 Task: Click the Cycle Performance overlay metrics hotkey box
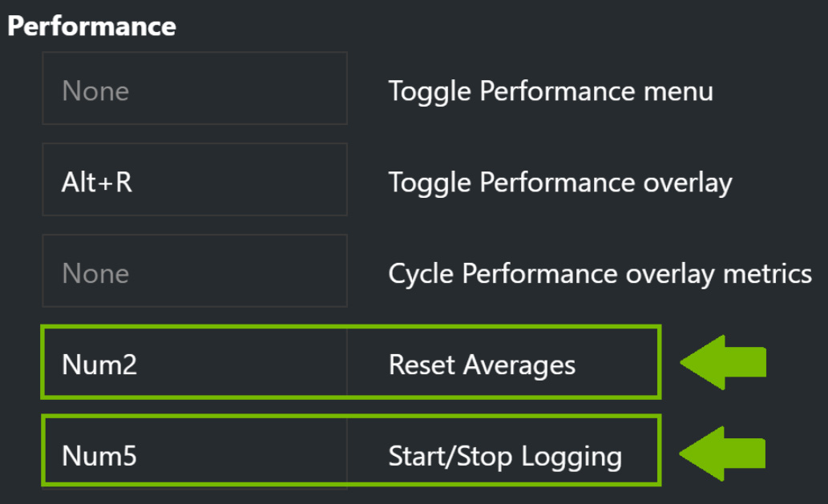tap(194, 272)
